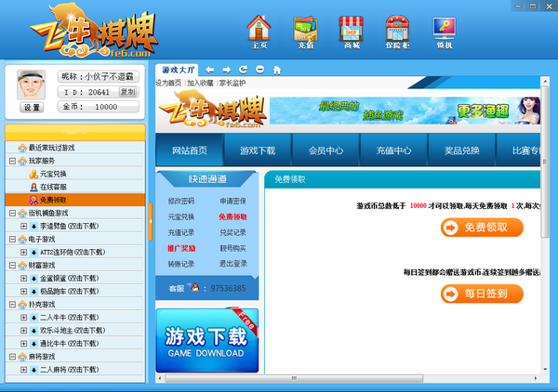Expand the plus box for 通比牛牛
Screen dimensions: 558x392
pyautogui.click(x=24, y=344)
